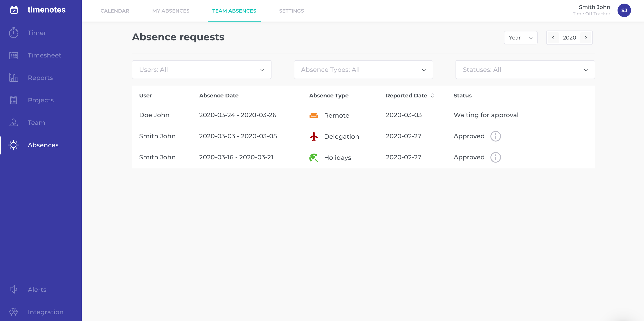The image size is (644, 321).
Task: Open the Year period dropdown
Action: click(x=520, y=38)
